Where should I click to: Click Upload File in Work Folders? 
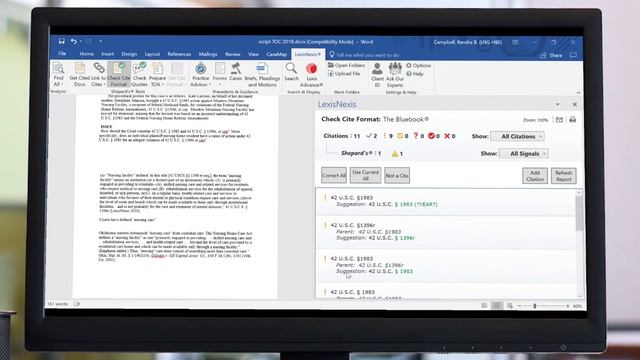(x=344, y=74)
